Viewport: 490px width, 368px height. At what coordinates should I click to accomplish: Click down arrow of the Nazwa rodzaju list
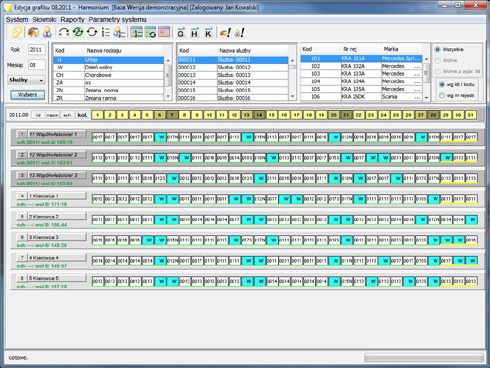coord(168,96)
